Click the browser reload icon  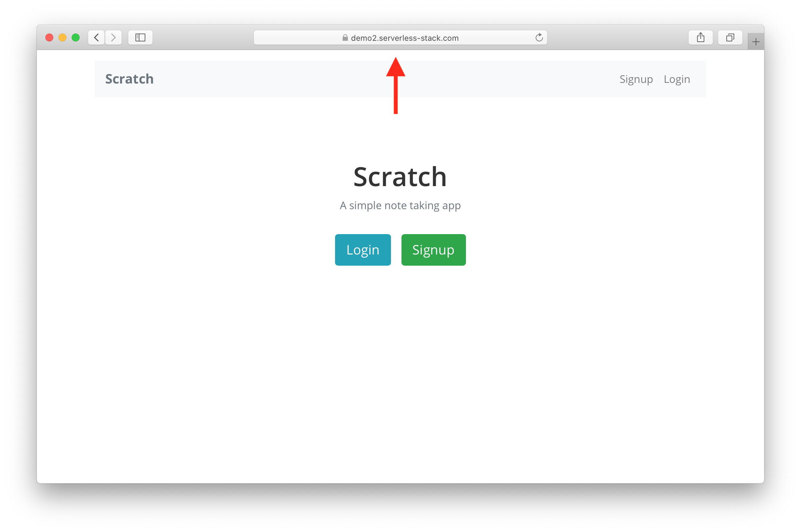pos(539,37)
